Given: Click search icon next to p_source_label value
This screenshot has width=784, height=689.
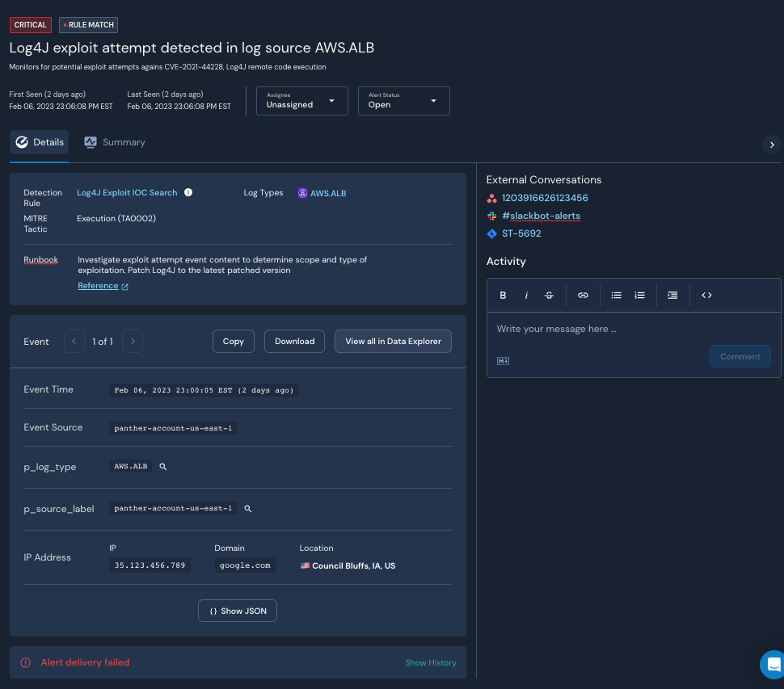Looking at the screenshot, I should (248, 509).
